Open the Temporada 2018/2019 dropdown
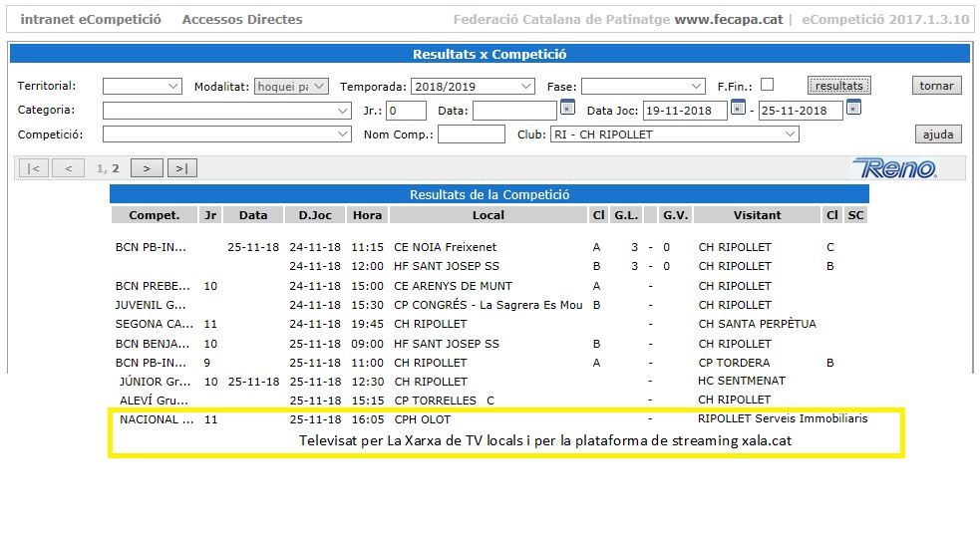 [x=473, y=87]
